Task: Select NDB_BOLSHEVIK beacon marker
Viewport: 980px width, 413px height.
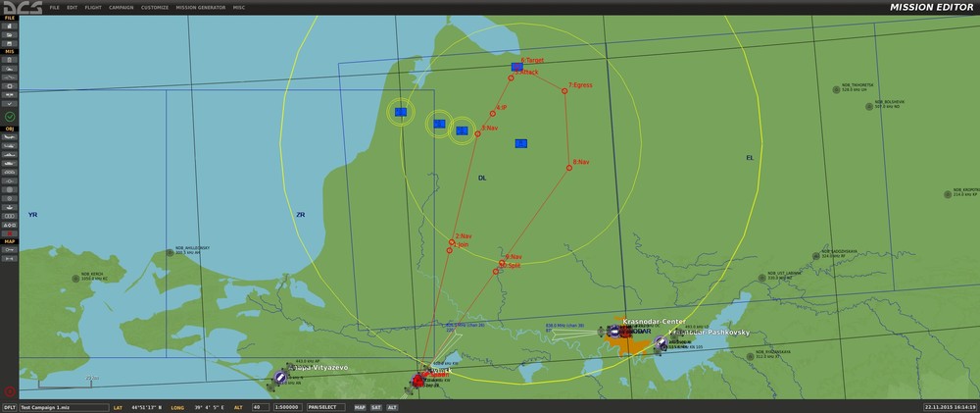Action: coord(868,107)
